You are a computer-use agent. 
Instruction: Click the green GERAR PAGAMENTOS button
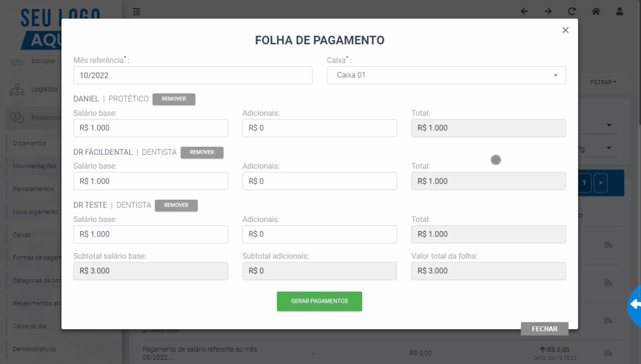click(319, 301)
